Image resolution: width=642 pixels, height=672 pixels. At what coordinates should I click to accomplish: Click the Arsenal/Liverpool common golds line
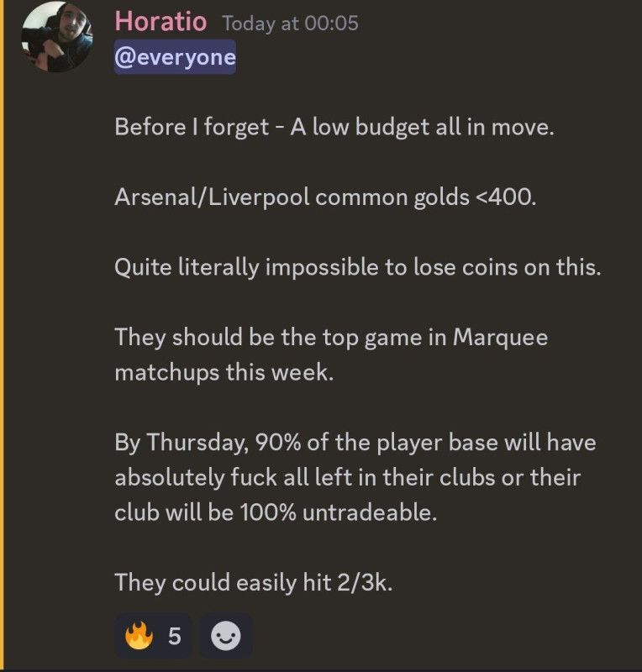click(325, 197)
